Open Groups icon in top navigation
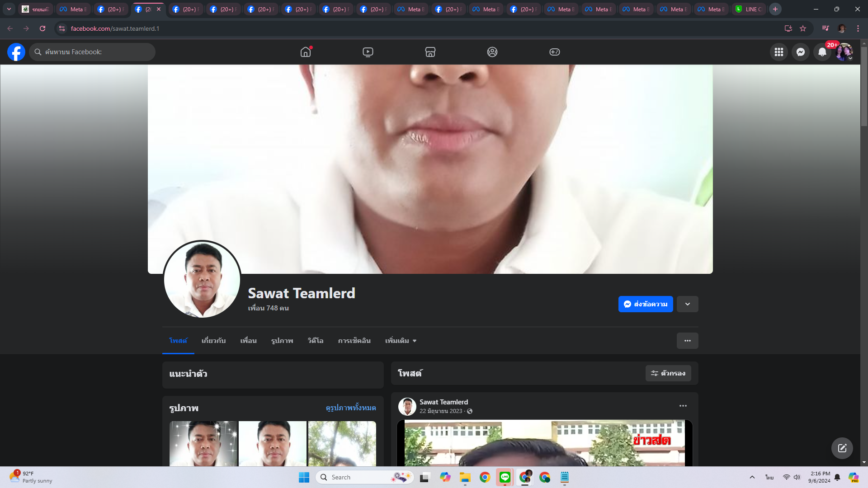This screenshot has height=488, width=868. [492, 52]
